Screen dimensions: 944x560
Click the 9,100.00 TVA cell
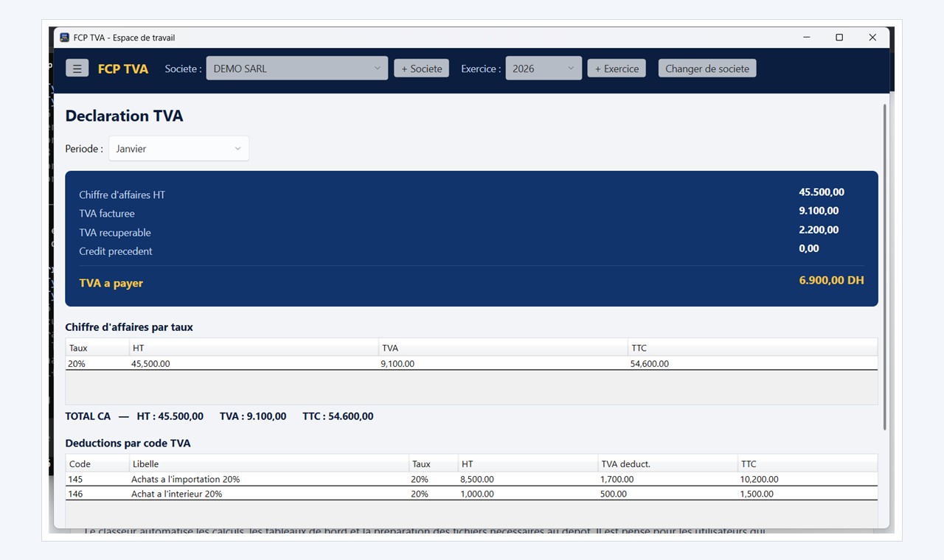(503, 364)
